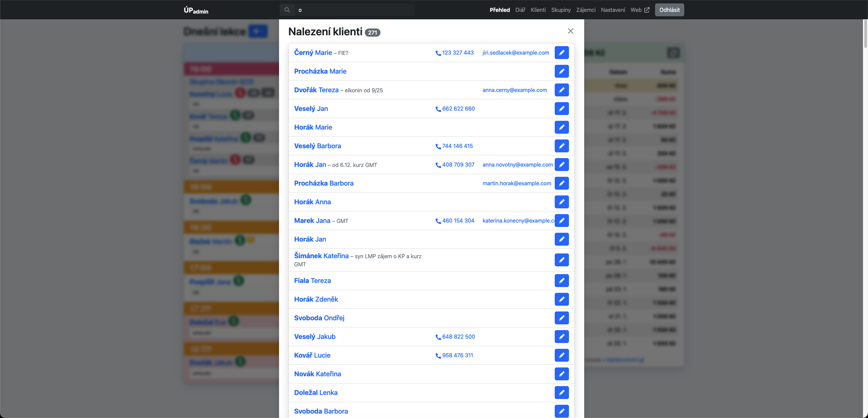This screenshot has height=418, width=868.
Task: Click the page vertical scrollbar
Action: (x=865, y=34)
